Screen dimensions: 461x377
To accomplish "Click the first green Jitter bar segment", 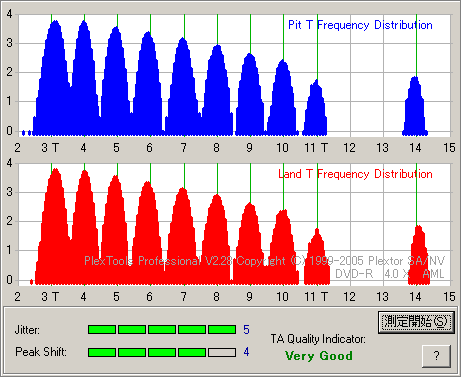I will (102, 330).
